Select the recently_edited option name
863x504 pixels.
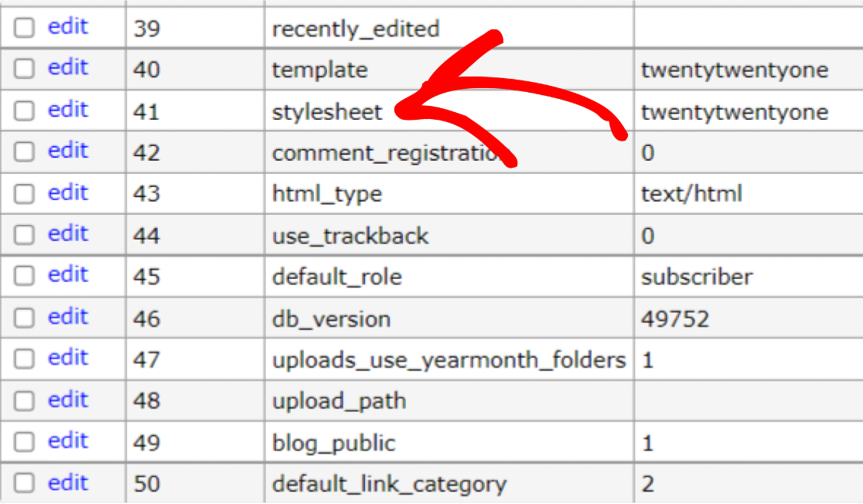[356, 29]
